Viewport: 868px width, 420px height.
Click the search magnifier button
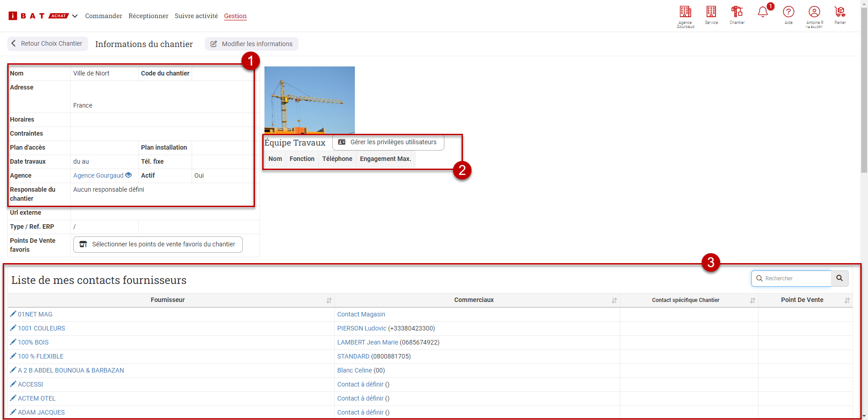840,278
